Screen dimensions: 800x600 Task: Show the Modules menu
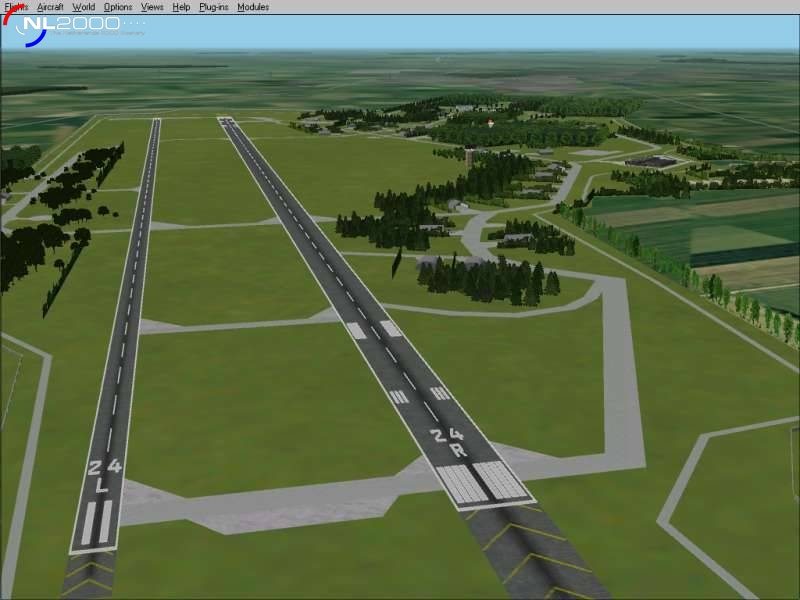(253, 7)
